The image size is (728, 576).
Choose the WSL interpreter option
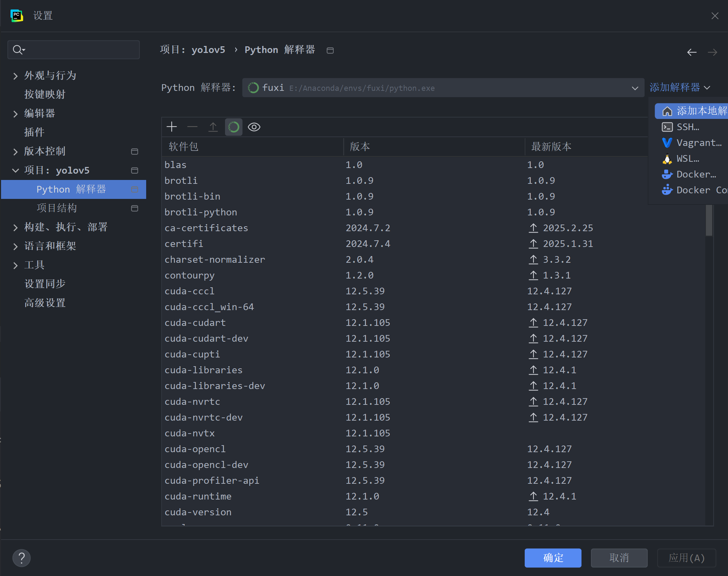(687, 159)
